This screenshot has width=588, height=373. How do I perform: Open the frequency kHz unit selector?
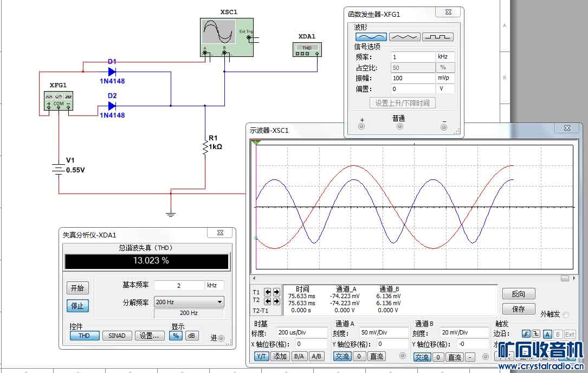point(445,56)
